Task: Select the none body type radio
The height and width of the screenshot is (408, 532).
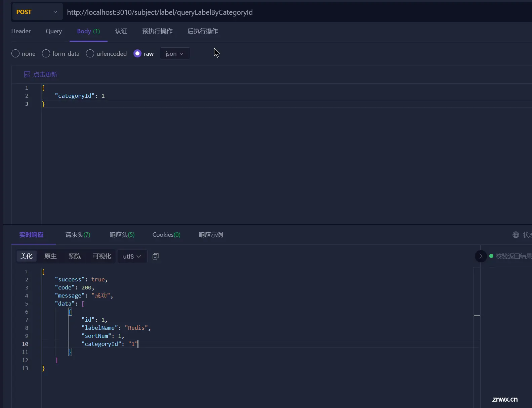Action: (x=15, y=53)
